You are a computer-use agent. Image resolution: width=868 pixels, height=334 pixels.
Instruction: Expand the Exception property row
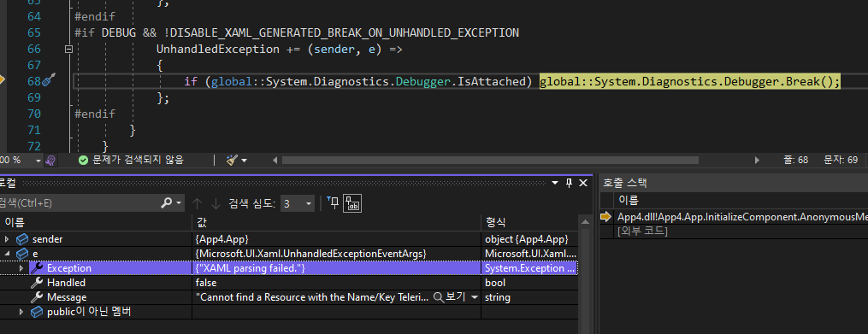(x=22, y=268)
